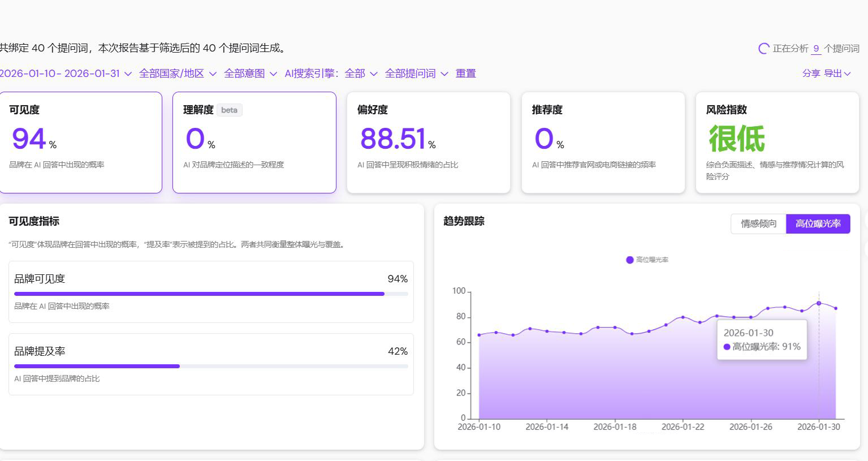Select the 理解度 metric card

pyautogui.click(x=254, y=143)
